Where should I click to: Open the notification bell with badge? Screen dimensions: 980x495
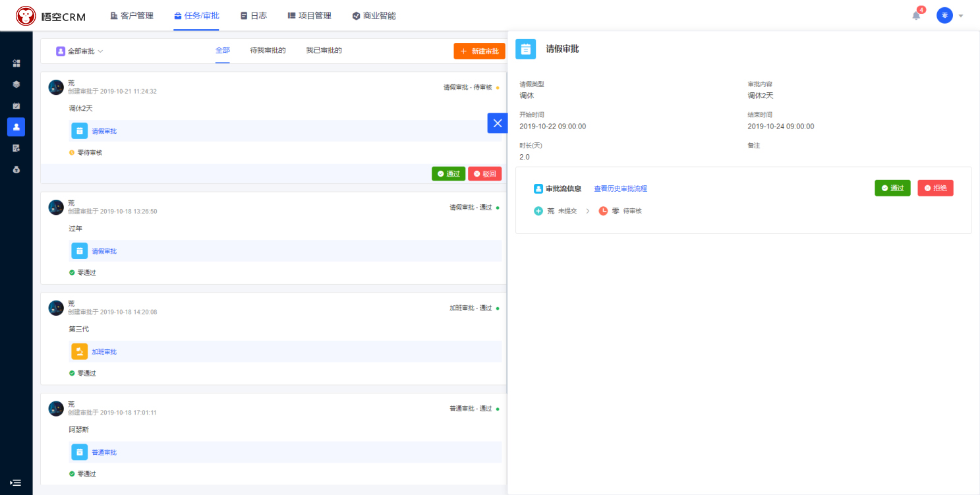point(916,15)
